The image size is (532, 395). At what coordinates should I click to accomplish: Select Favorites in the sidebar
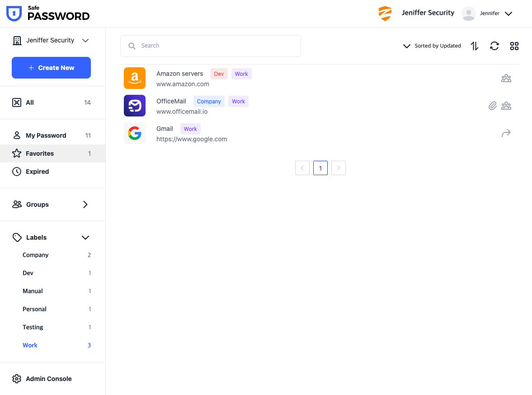pos(40,153)
